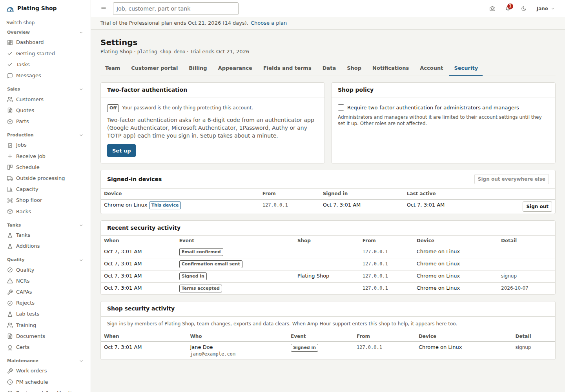Click the Messages icon in sidebar
The width and height of the screenshot is (565, 392).
10,76
